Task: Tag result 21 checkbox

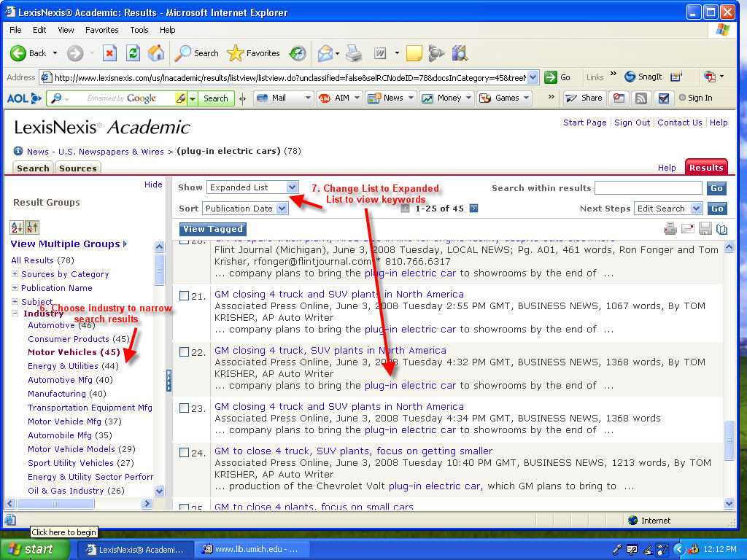Action: click(x=185, y=295)
